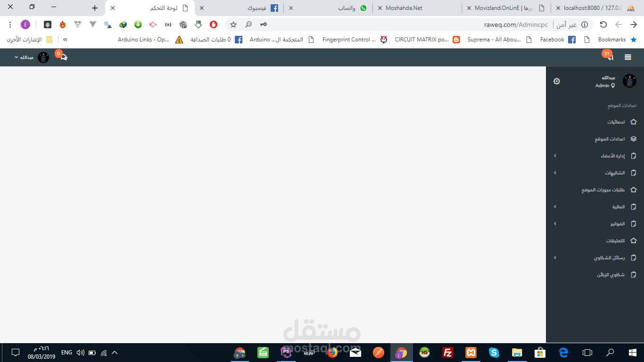Expand the الشاليهات submenu chevron
The image size is (644, 362).
(555, 173)
